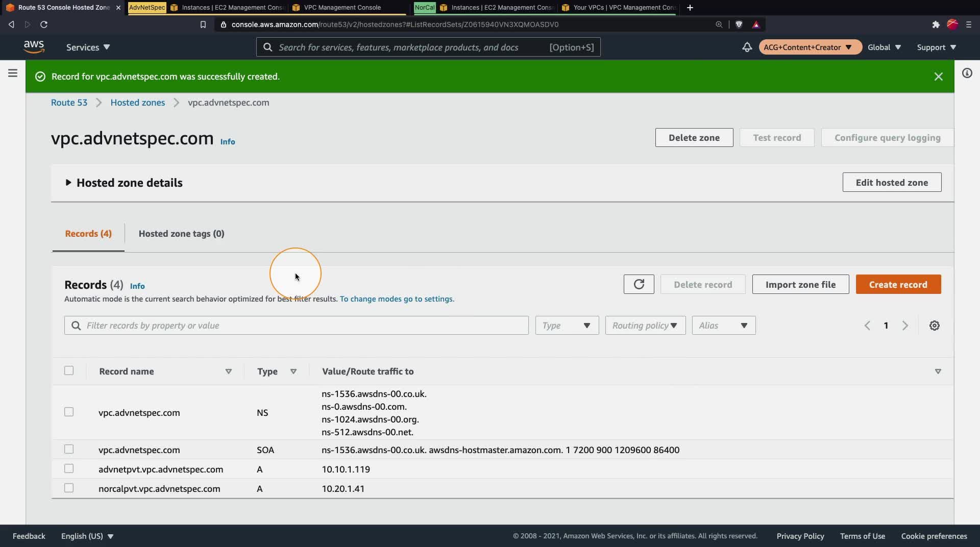Go to Route 53 breadcrumb link
Viewport: 980px width, 547px height.
click(69, 103)
